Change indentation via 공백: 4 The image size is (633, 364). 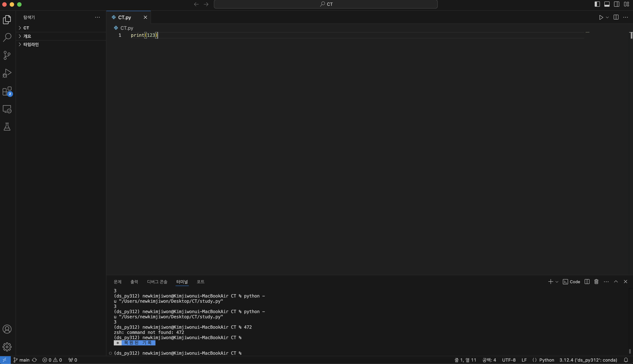[489, 360]
